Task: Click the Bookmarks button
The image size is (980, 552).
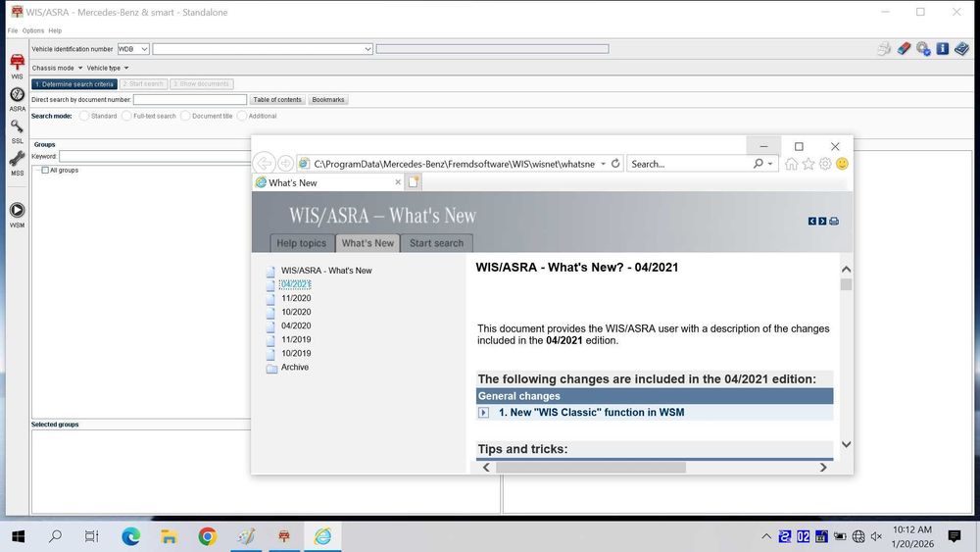Action: coord(328,100)
